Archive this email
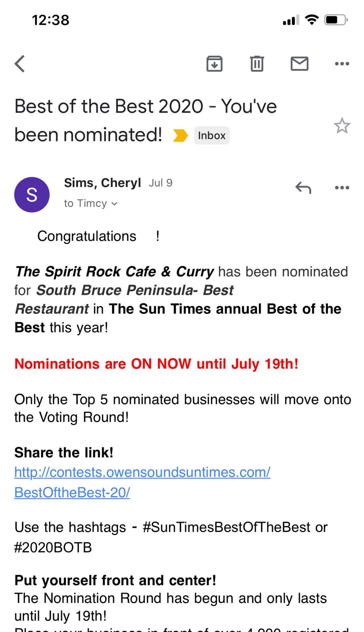 (214, 64)
